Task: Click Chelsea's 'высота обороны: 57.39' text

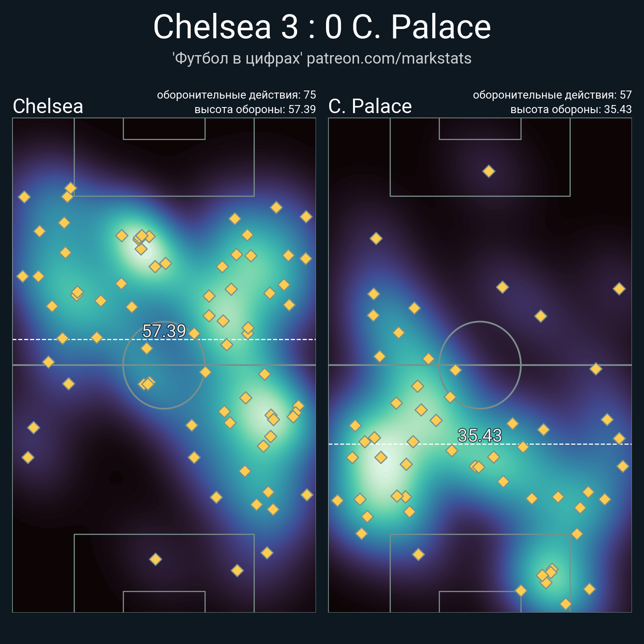Action: point(255,109)
